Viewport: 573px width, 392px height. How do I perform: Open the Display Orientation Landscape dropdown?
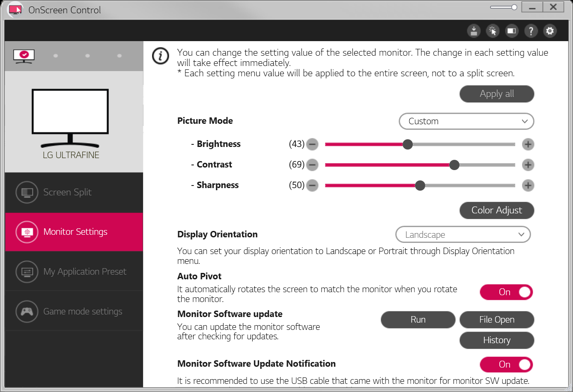point(463,235)
